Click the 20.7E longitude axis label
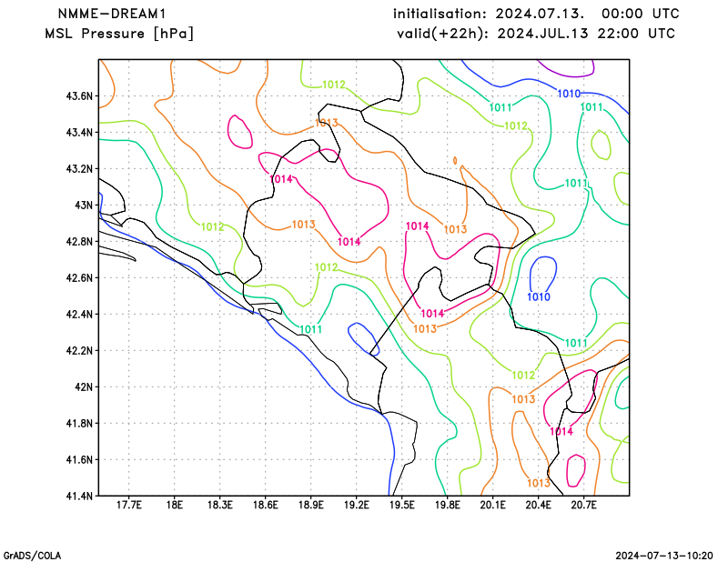Image resolution: width=728 pixels, height=562 pixels. (x=583, y=505)
